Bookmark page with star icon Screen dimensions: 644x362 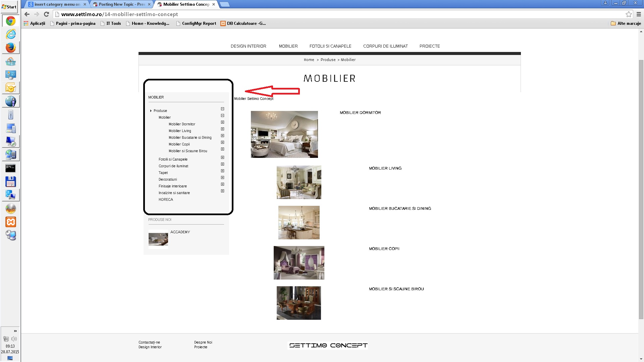point(629,14)
